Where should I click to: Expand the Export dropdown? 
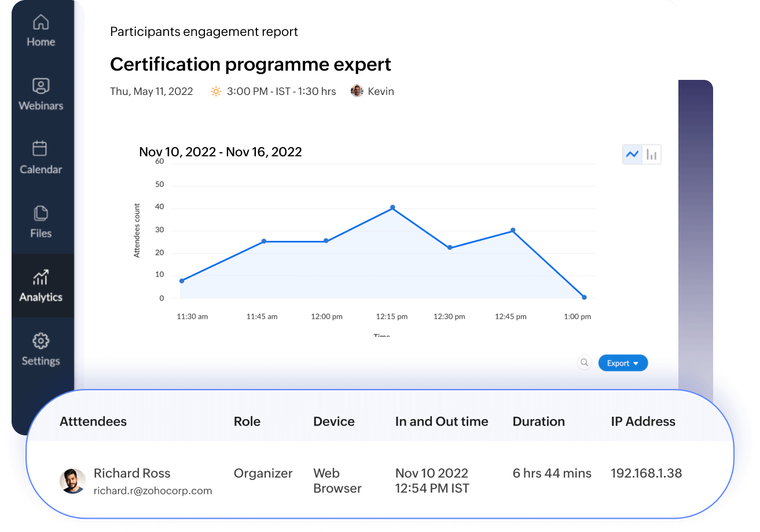(623, 363)
